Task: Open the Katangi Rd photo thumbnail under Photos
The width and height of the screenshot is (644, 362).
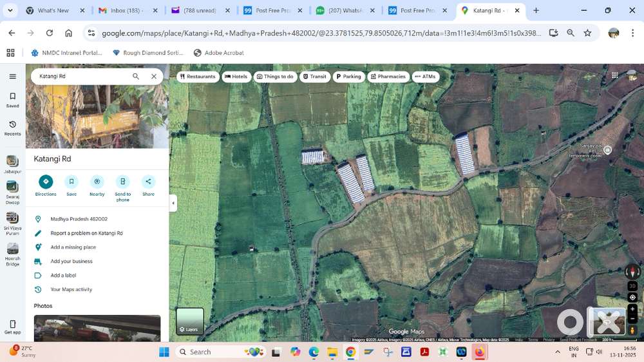Action: click(x=97, y=328)
